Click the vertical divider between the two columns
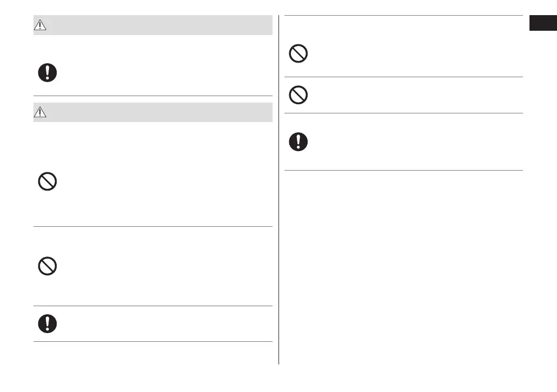 (279, 189)
